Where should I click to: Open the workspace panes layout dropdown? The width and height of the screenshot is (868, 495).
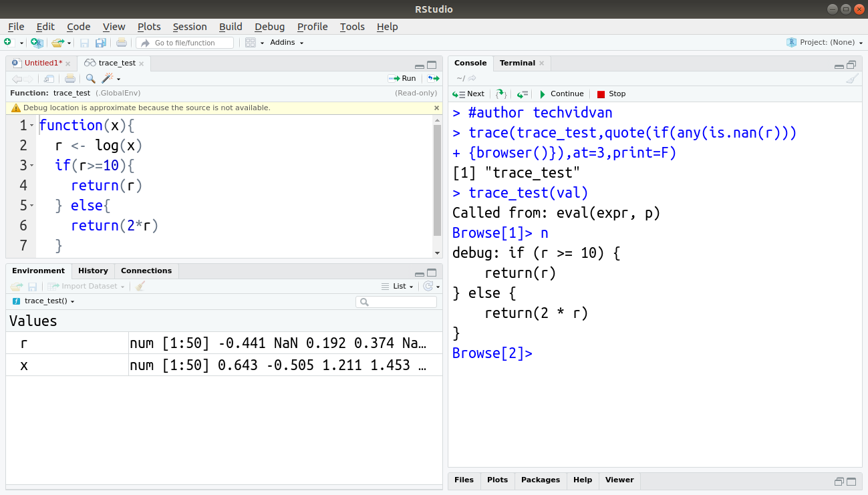(254, 43)
